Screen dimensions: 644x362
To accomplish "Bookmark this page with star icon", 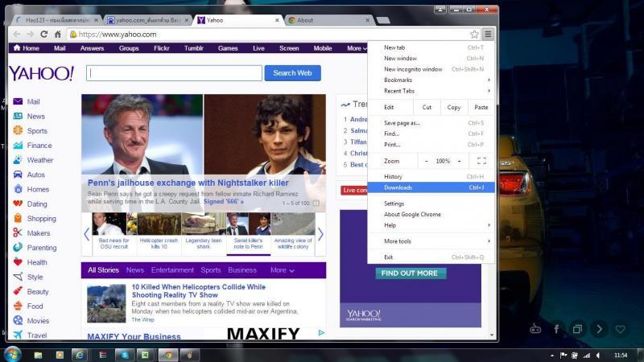I will click(x=474, y=34).
